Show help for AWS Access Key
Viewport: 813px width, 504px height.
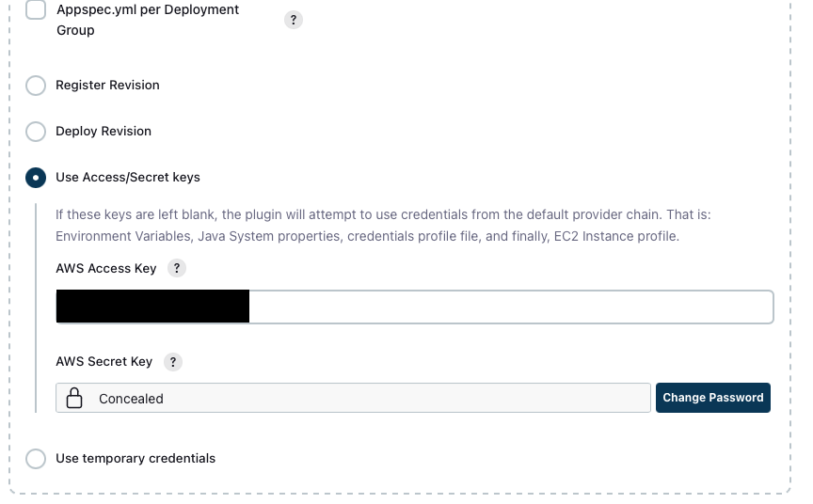(x=177, y=268)
